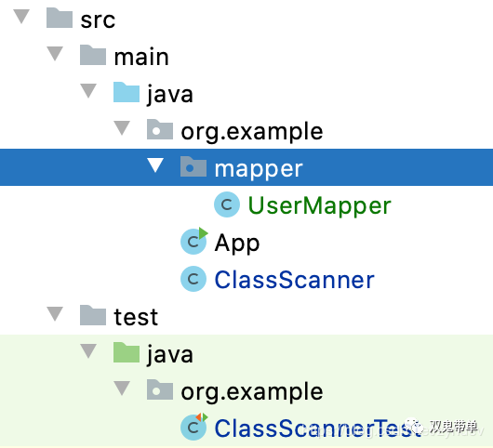The height and width of the screenshot is (448, 493).
Task: Click the main folder icon
Action: pyautogui.click(x=93, y=55)
